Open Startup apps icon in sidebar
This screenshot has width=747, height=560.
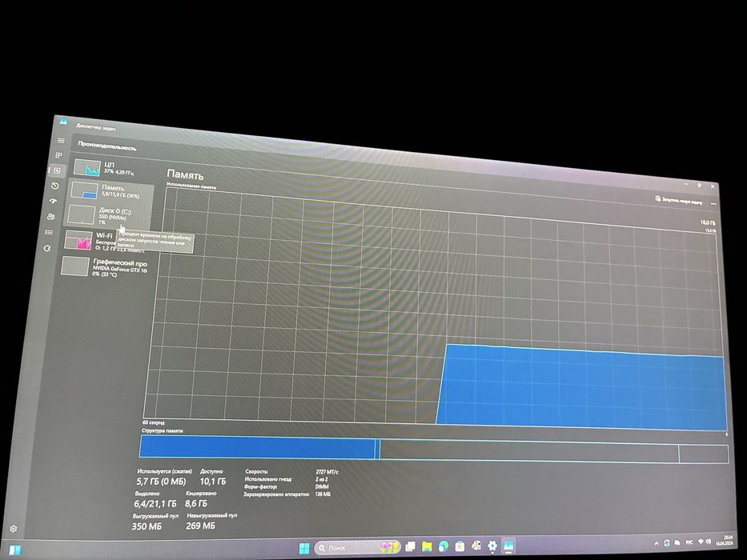pos(53,202)
